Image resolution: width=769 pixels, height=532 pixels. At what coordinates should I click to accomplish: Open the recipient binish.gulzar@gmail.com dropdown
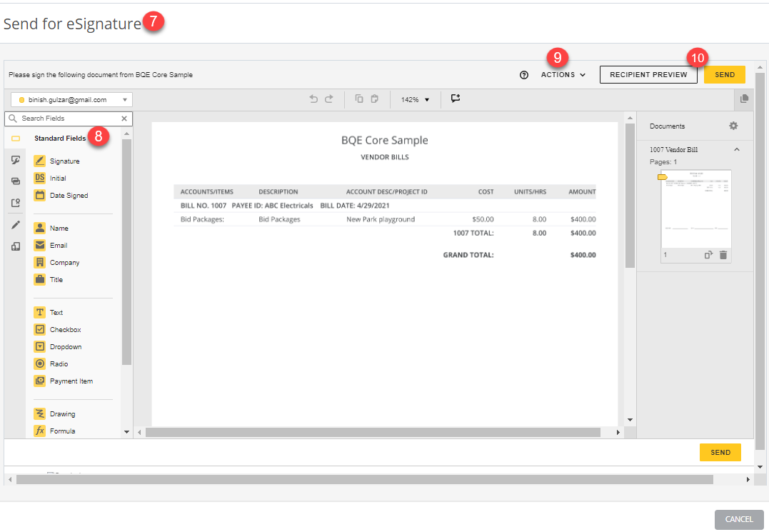coord(71,100)
